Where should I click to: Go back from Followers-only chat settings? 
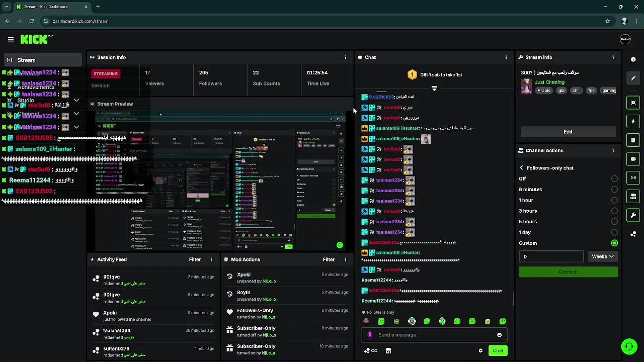521,168
